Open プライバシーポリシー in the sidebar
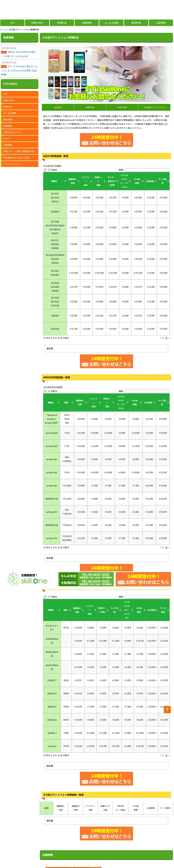The image size is (174, 868). (20, 164)
